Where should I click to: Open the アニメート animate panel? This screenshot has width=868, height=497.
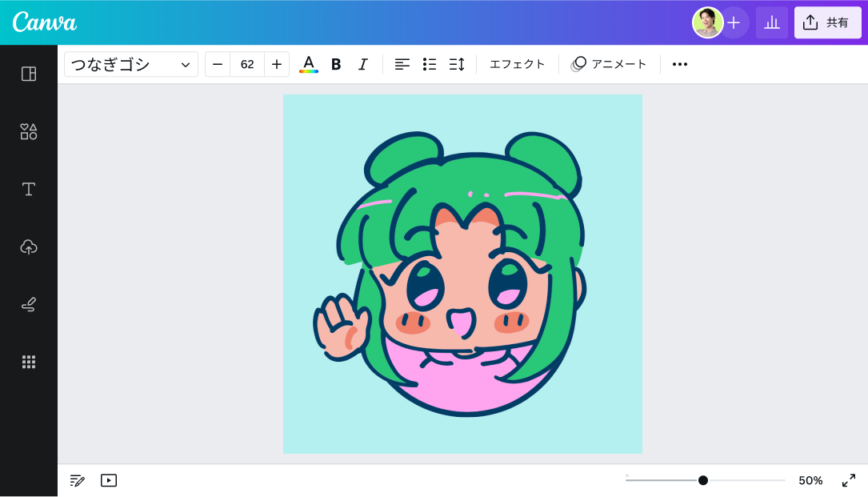click(609, 64)
